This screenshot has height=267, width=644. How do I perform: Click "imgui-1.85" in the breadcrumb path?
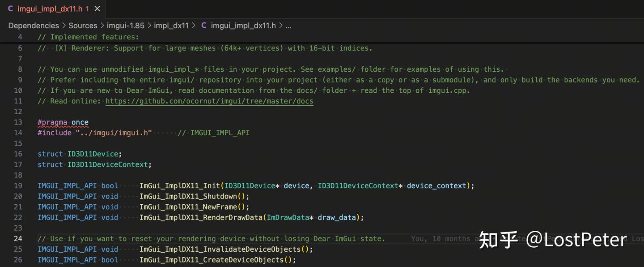[125, 26]
